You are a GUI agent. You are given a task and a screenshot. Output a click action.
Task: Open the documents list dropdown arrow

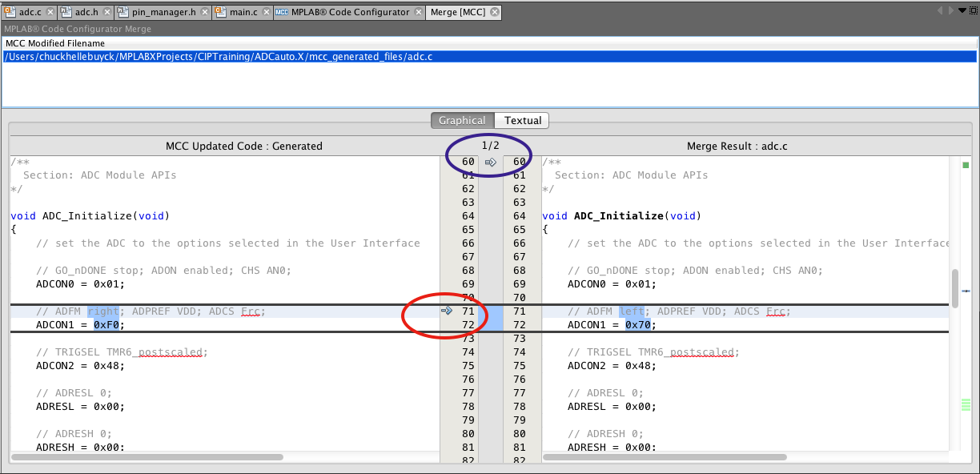(962, 11)
